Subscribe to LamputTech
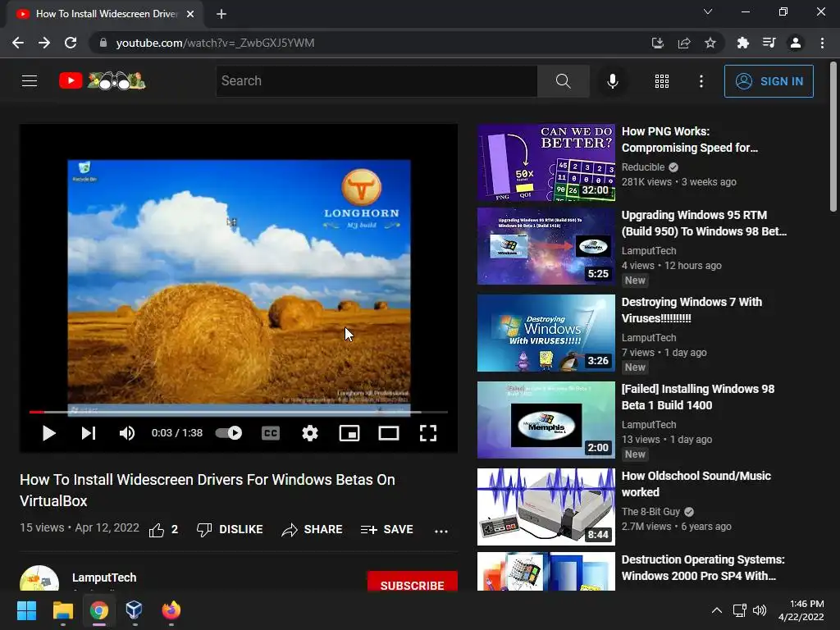This screenshot has width=840, height=630. (412, 582)
